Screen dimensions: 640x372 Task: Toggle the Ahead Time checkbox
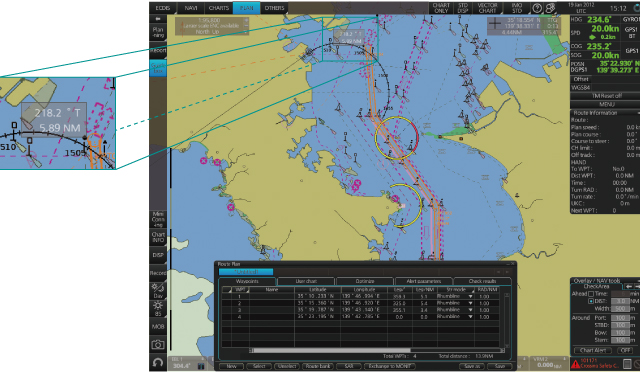[x=591, y=294]
